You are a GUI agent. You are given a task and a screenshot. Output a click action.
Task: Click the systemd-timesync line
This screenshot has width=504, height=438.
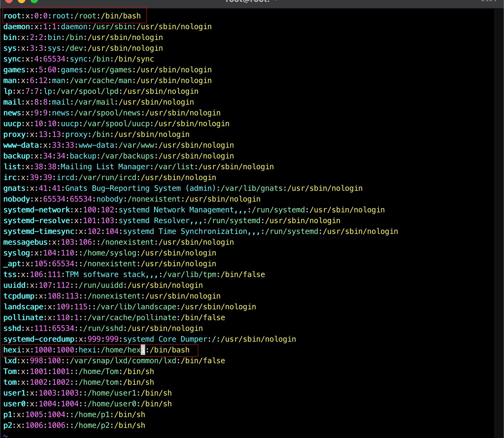point(201,231)
